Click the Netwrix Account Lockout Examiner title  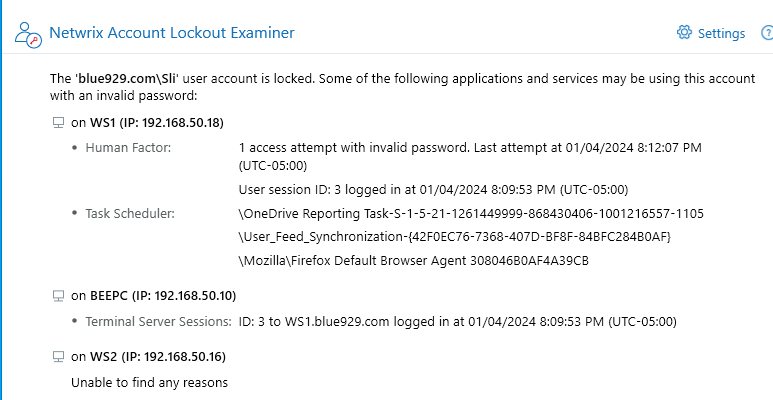[x=171, y=33]
